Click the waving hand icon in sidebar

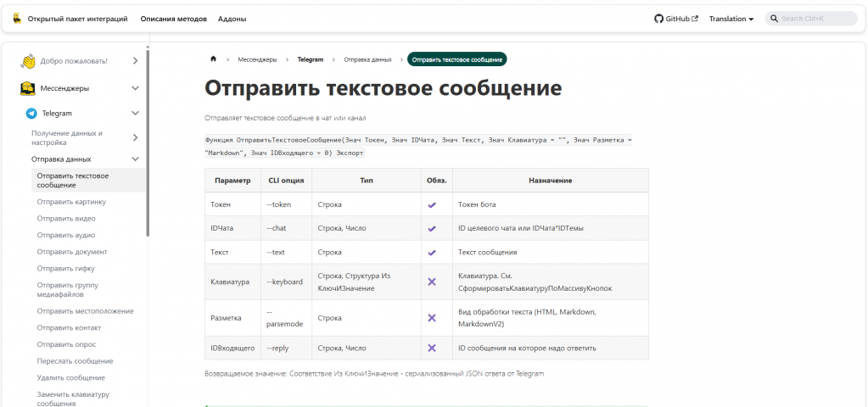[x=28, y=61]
